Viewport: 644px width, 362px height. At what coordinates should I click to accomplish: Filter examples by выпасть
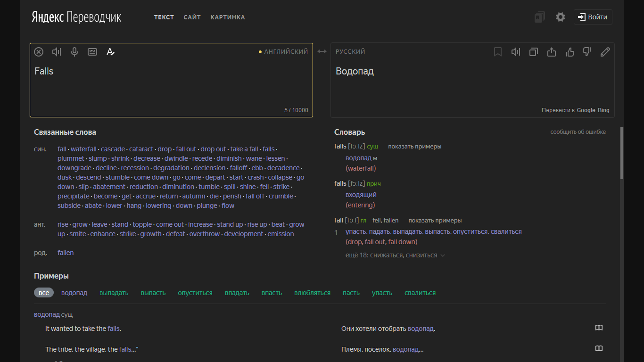coord(153,293)
